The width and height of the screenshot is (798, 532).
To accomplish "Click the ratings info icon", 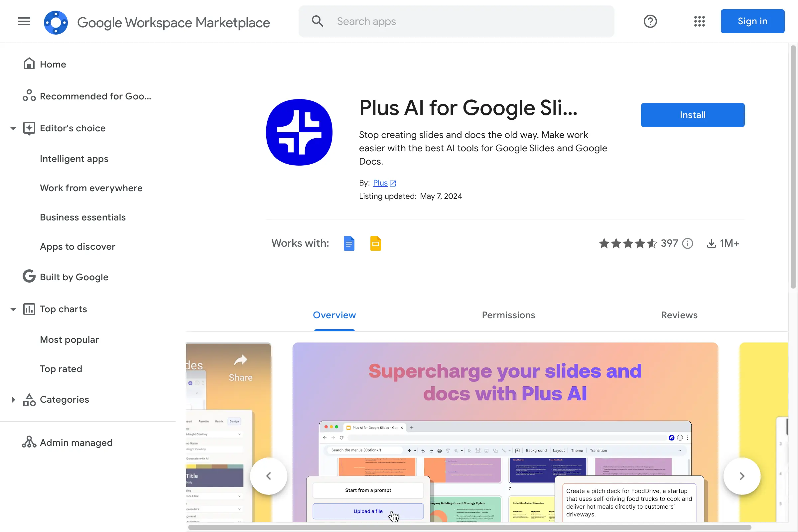I will coord(688,243).
